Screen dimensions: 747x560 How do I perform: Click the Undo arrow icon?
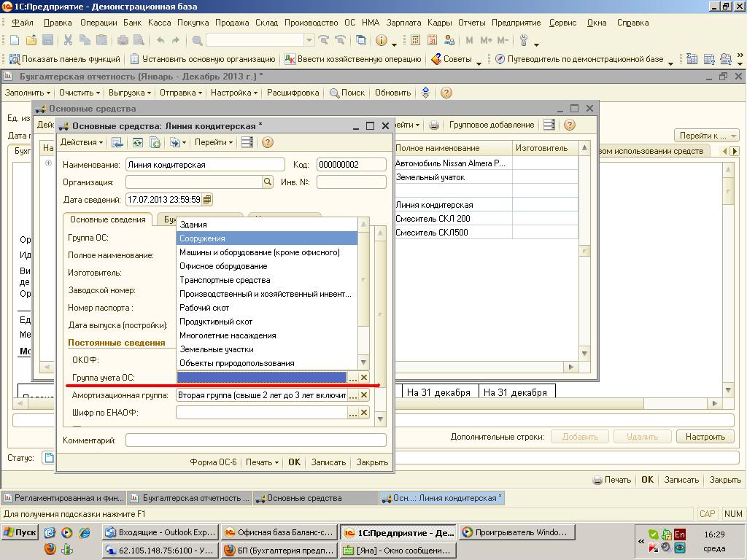point(160,41)
